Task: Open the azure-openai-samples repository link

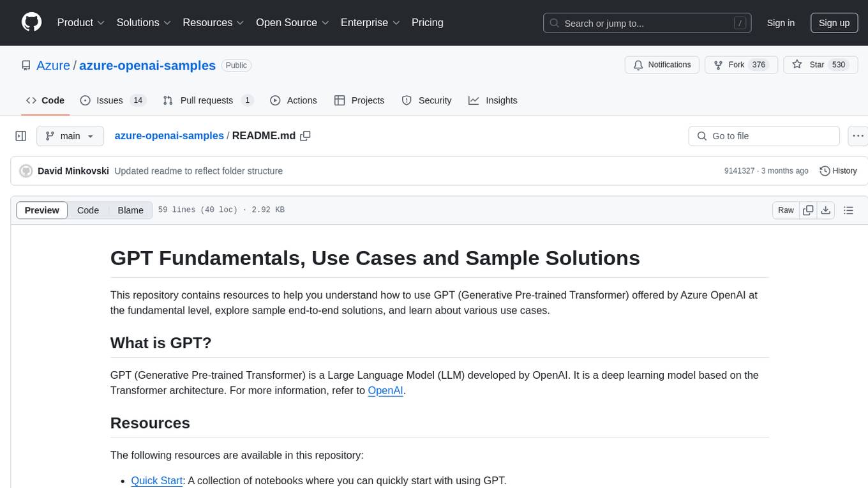Action: pos(147,65)
